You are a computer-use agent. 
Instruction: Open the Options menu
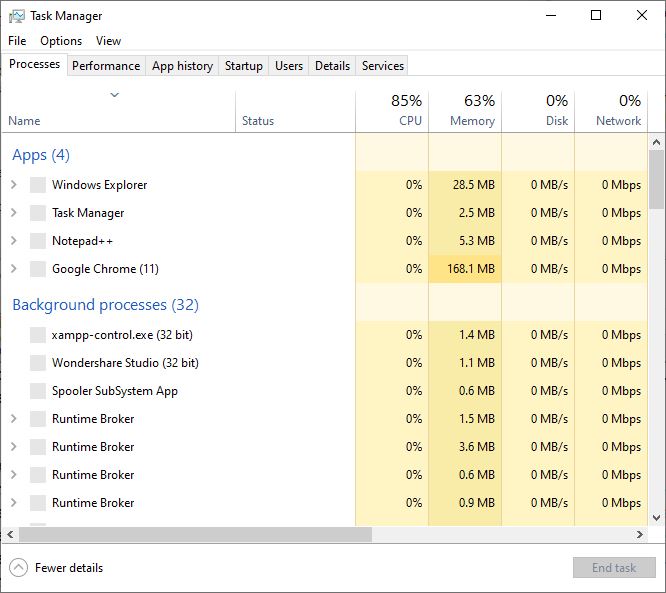(61, 41)
